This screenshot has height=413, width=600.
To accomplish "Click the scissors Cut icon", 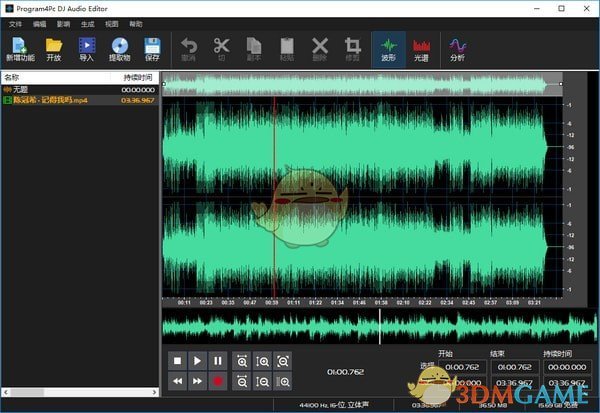I will tap(222, 48).
